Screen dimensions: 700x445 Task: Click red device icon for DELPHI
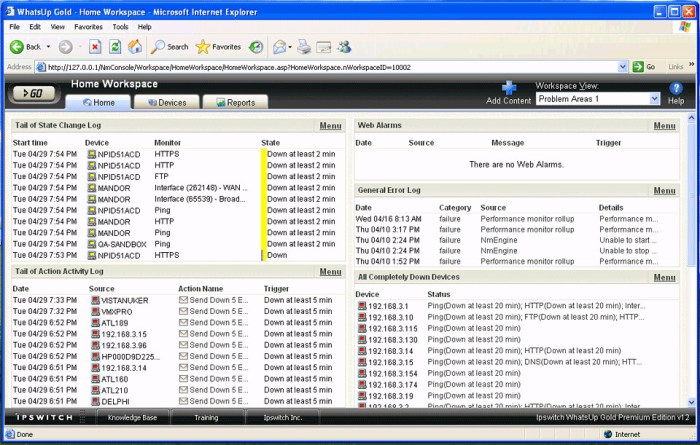click(x=95, y=401)
